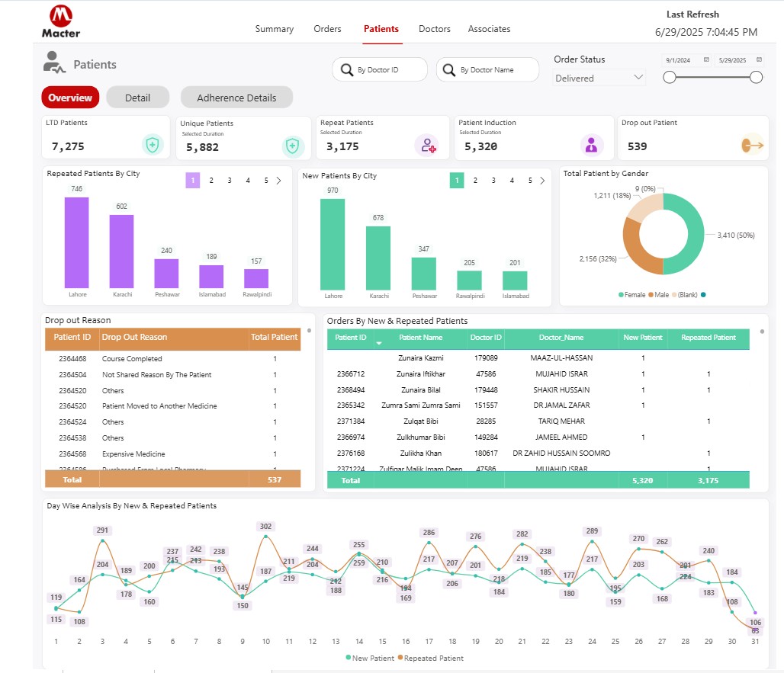Viewport: 784px width, 673px height.
Task: Toggle Repeated Patient series in day wise legend
Action: point(431,658)
